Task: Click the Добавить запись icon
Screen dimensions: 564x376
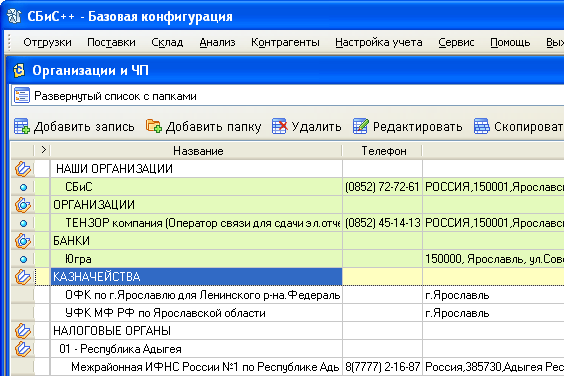Action: [x=22, y=126]
